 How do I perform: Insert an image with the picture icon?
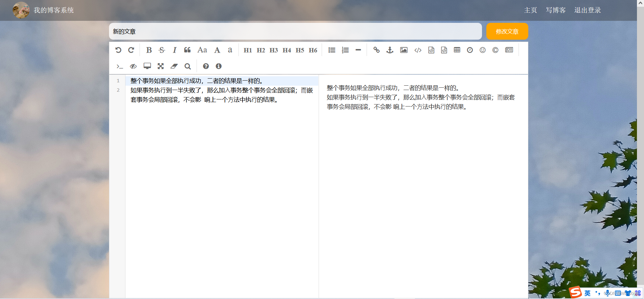click(404, 50)
